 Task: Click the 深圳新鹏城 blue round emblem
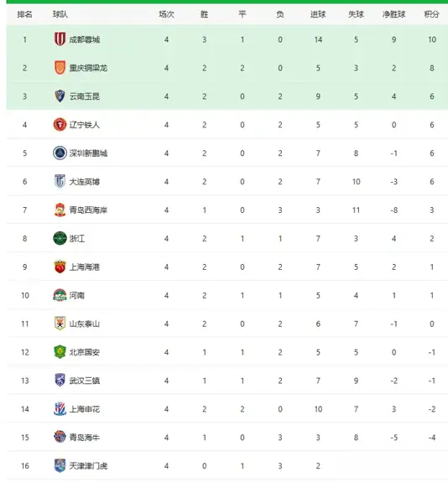pyautogui.click(x=60, y=153)
